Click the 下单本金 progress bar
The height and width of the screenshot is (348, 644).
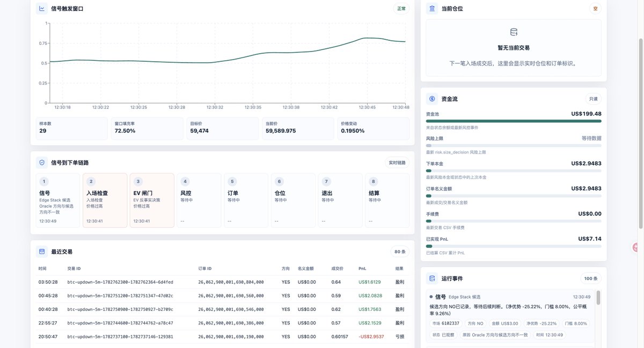pyautogui.click(x=514, y=171)
